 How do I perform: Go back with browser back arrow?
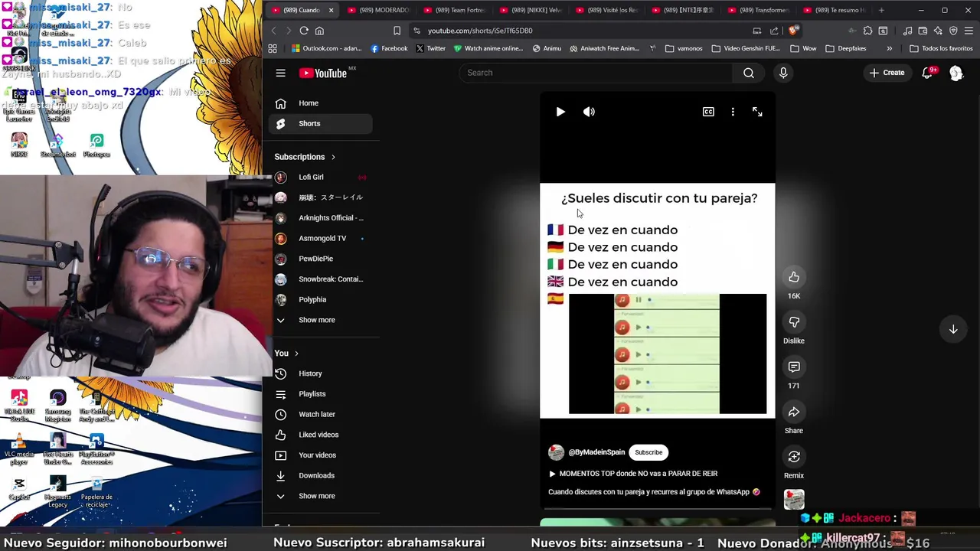coord(273,31)
